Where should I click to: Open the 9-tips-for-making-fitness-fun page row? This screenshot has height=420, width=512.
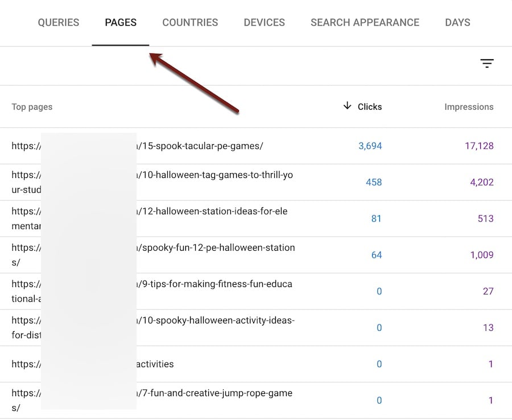point(214,284)
